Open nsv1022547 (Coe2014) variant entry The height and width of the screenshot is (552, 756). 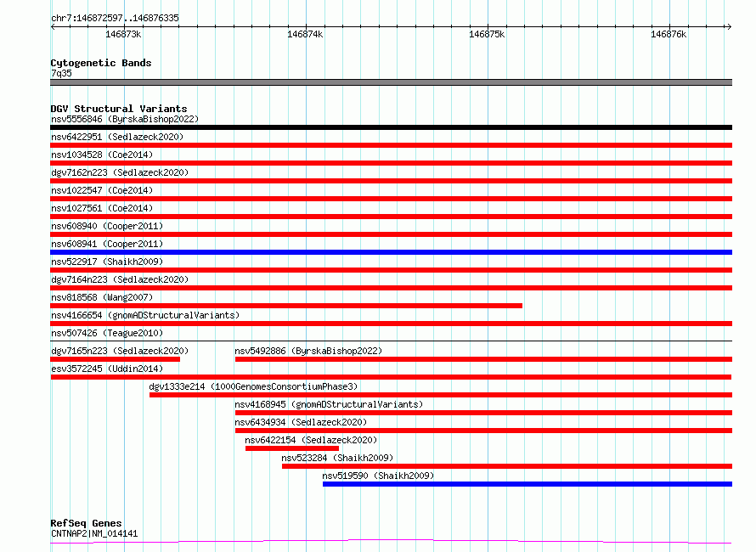[x=102, y=190]
